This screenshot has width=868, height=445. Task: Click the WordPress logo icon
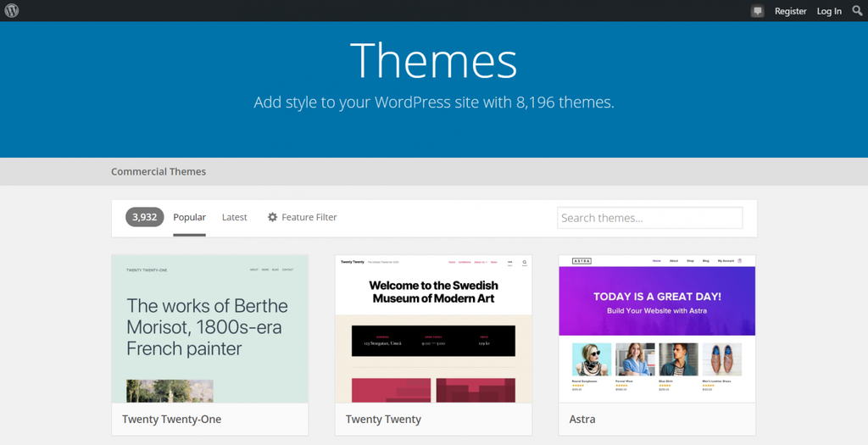(12, 10)
